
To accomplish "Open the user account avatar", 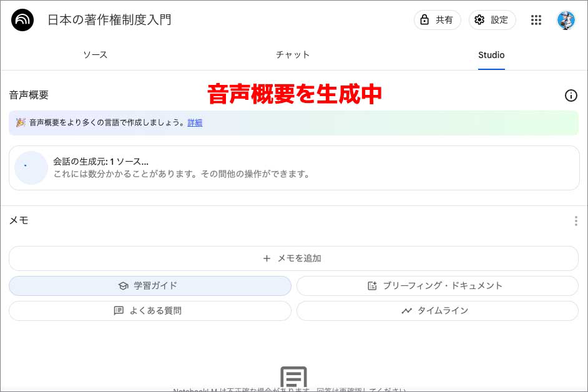I will point(566,20).
